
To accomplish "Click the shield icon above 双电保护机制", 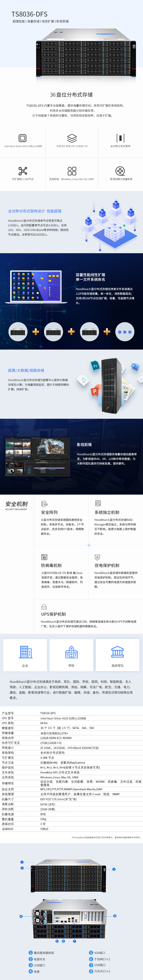I will coord(97,557).
